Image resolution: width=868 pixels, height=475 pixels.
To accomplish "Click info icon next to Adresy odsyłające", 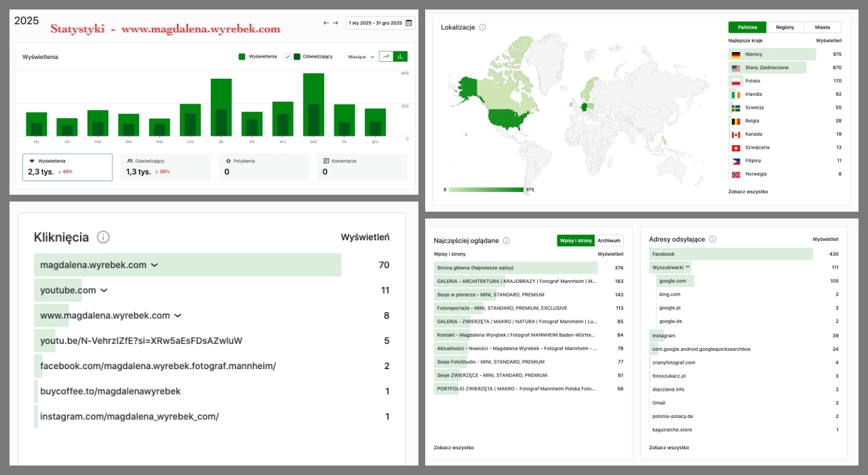I will click(x=712, y=240).
